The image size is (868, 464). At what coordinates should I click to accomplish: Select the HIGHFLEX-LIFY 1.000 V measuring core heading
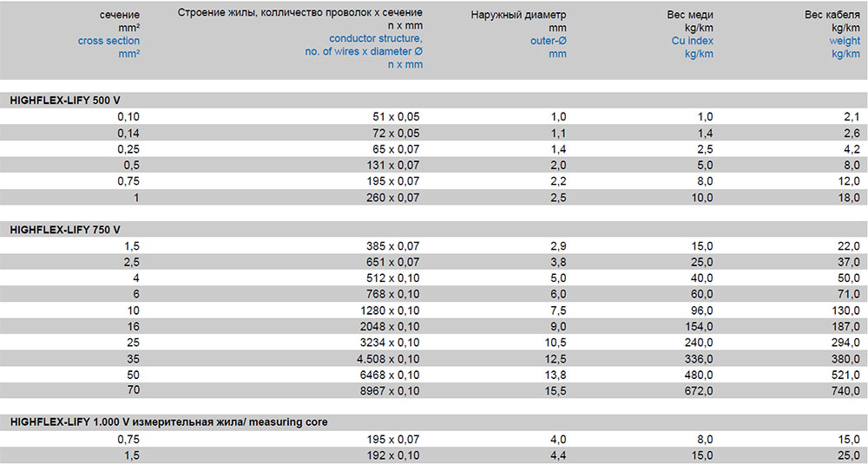point(168,422)
